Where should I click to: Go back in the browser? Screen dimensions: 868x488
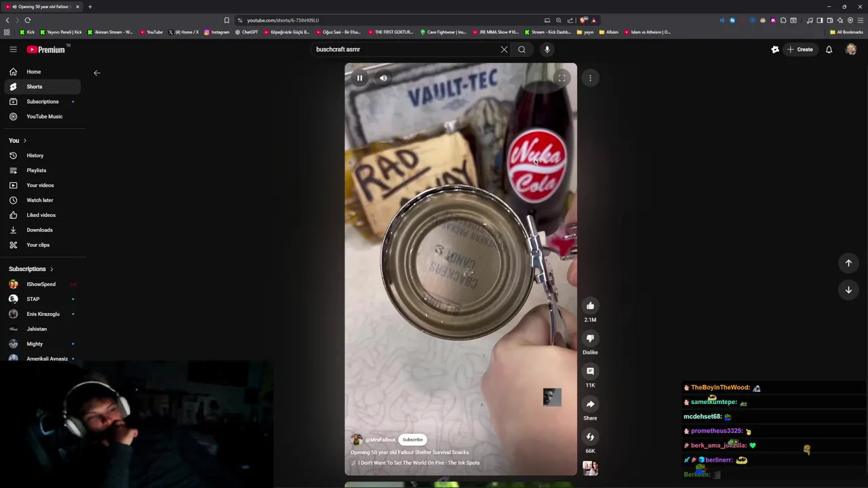7,20
